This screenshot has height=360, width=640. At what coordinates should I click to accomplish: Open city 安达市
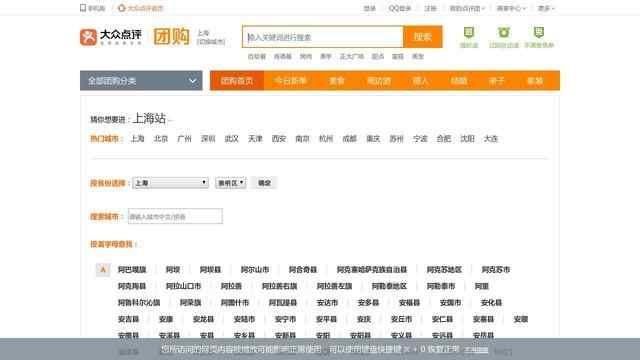click(327, 302)
